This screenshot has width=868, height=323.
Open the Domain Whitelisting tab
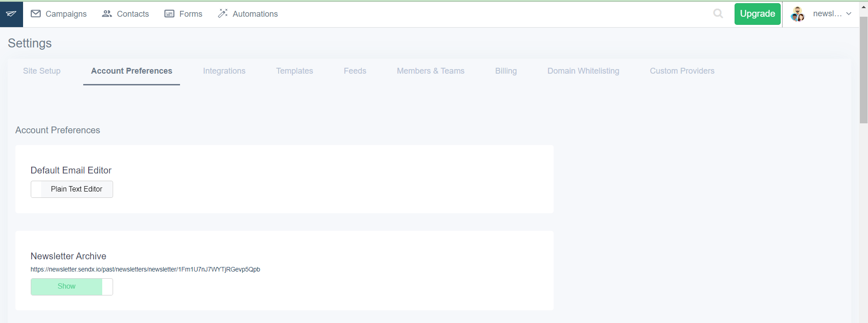point(583,71)
